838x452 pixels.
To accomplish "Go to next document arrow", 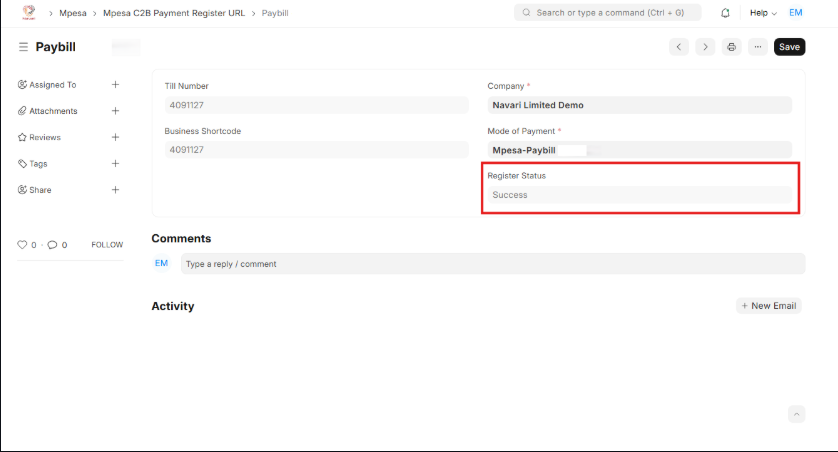I will pyautogui.click(x=705, y=47).
